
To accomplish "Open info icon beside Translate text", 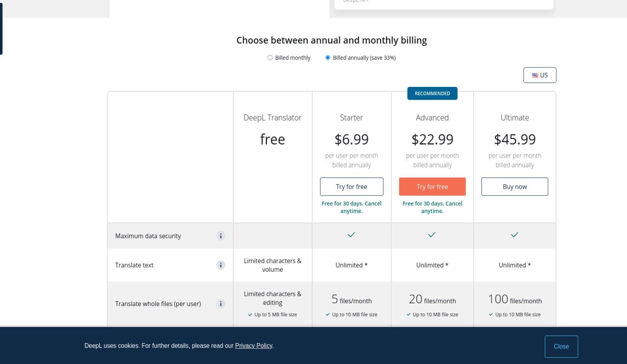I will click(221, 265).
